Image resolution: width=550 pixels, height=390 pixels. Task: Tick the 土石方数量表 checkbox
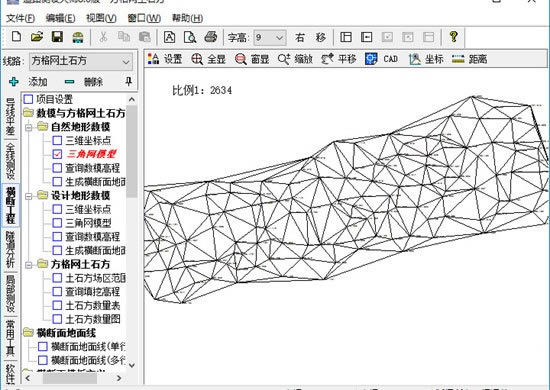[x=57, y=305]
